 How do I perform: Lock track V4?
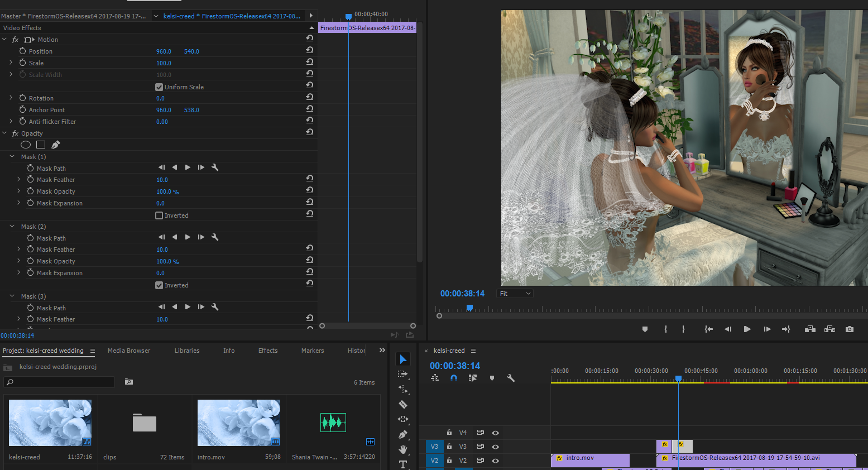pos(449,433)
